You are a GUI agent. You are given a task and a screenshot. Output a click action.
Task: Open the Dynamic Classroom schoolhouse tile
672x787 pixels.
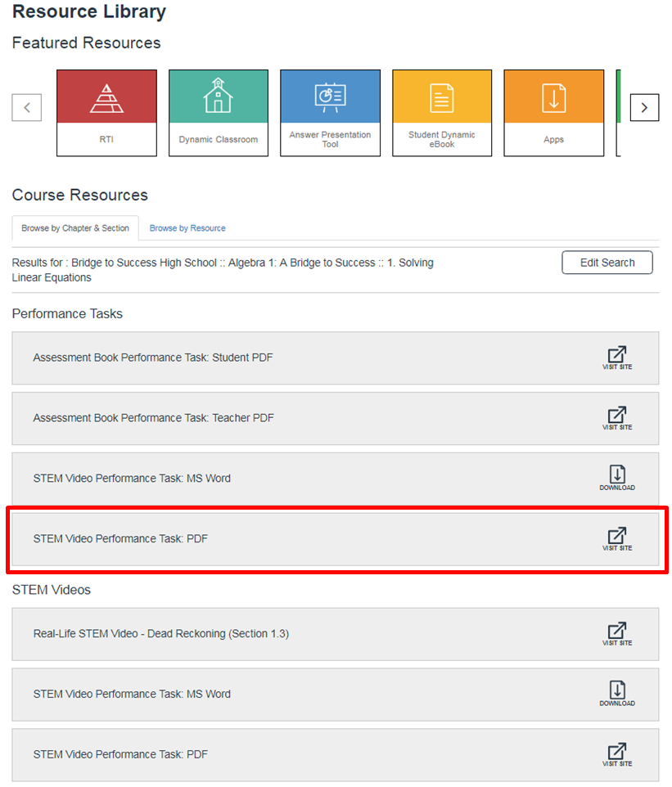218,112
